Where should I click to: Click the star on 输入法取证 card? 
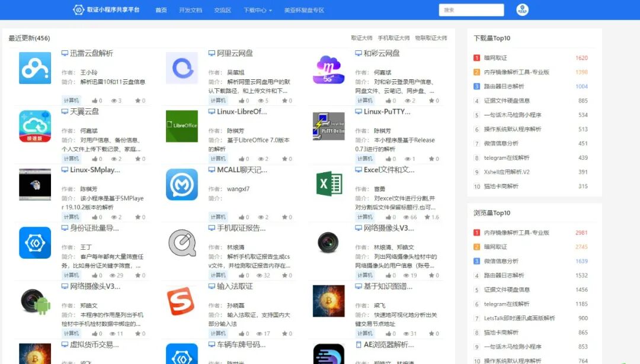(x=284, y=334)
